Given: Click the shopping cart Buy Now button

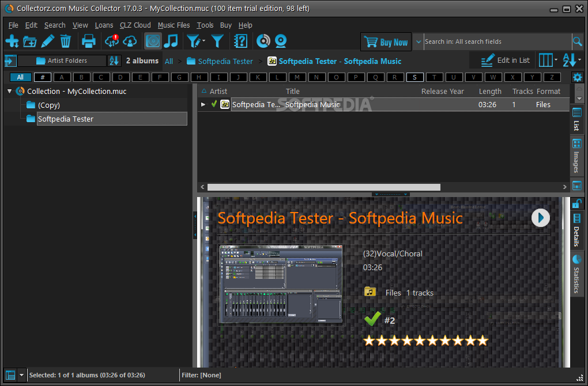Looking at the screenshot, I should pyautogui.click(x=386, y=42).
